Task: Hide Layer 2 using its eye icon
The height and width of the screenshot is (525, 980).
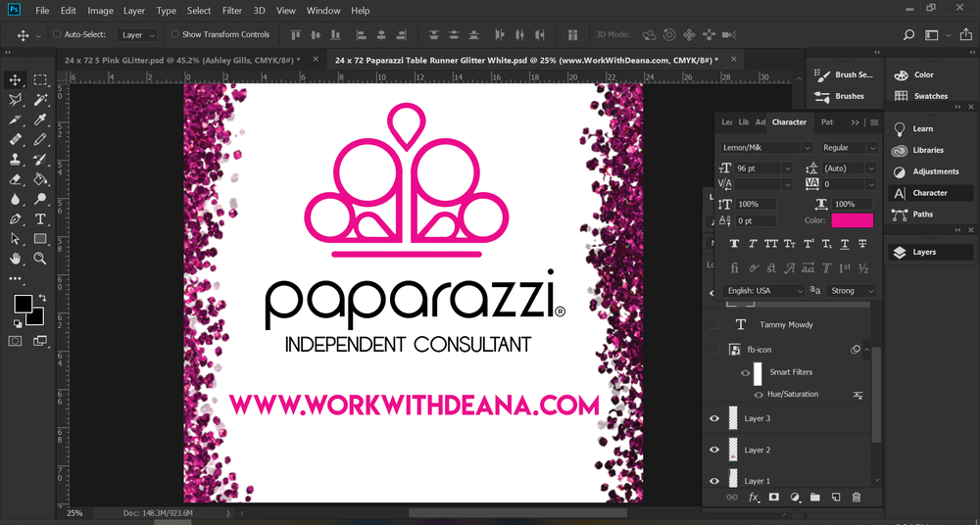Action: pos(714,450)
